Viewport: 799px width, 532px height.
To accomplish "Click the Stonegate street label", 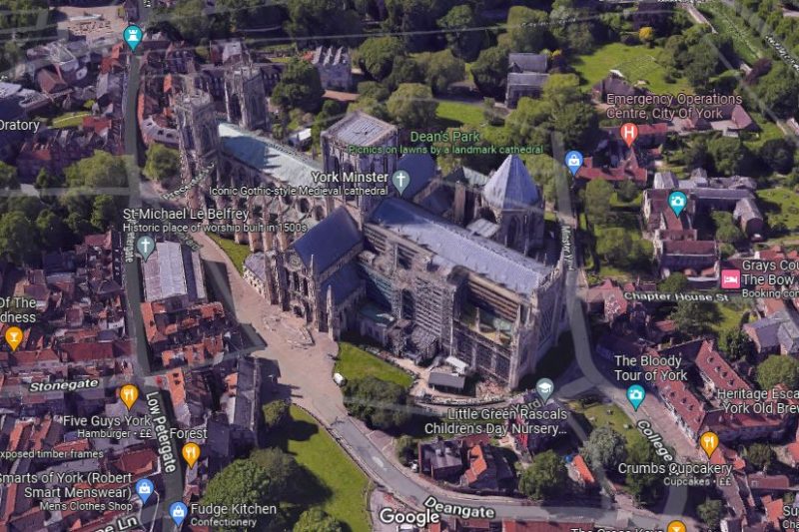I will pyautogui.click(x=64, y=385).
